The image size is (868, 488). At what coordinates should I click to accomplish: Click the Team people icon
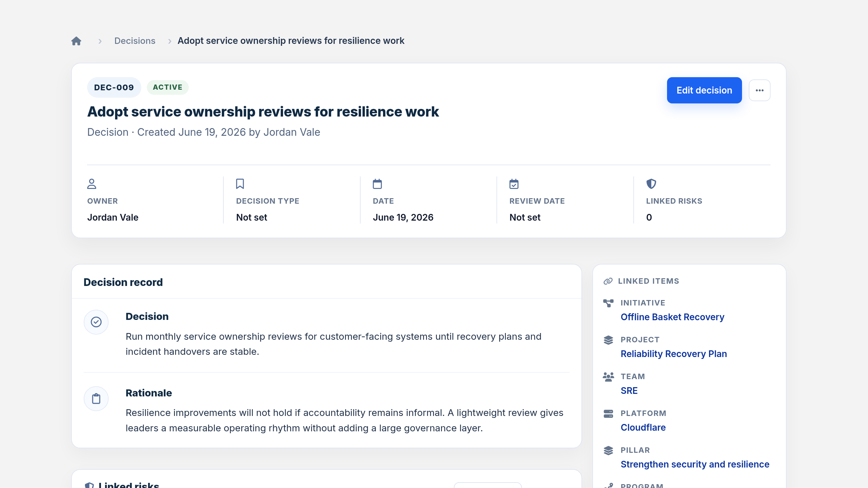click(608, 377)
